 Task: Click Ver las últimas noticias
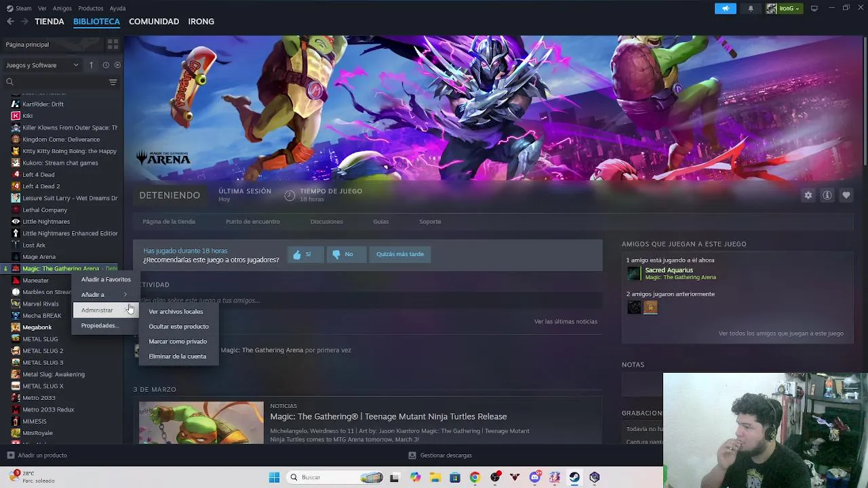tap(566, 321)
